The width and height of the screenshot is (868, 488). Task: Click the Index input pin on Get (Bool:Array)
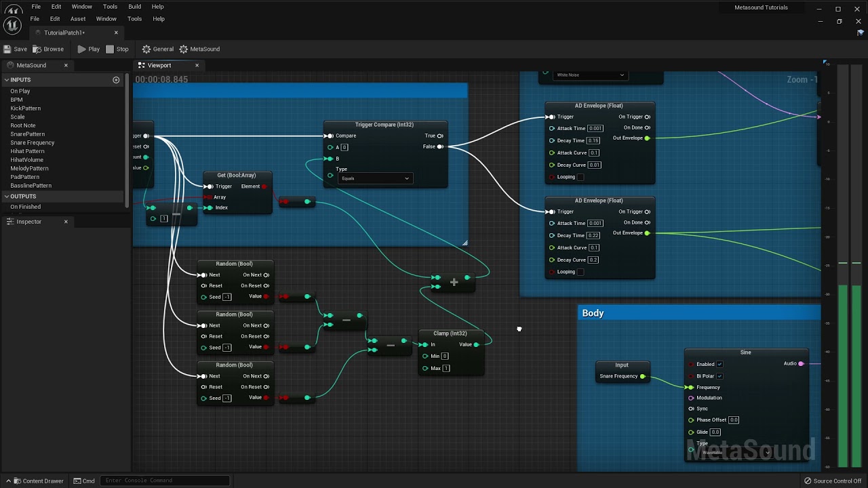[209, 207]
